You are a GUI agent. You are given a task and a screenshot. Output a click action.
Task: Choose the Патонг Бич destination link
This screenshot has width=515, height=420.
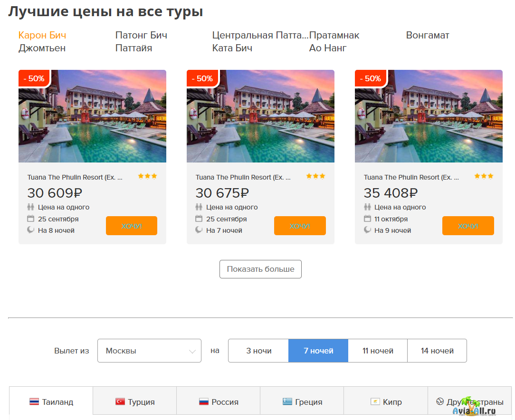point(141,35)
